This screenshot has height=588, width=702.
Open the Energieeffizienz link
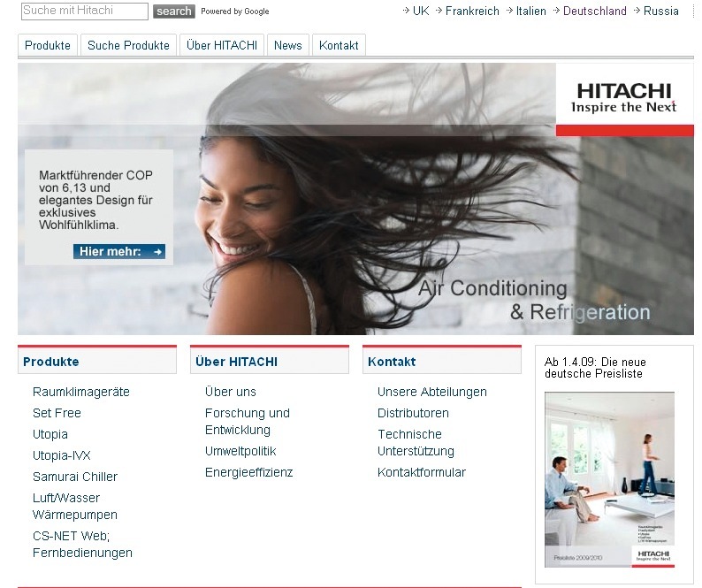tap(249, 472)
